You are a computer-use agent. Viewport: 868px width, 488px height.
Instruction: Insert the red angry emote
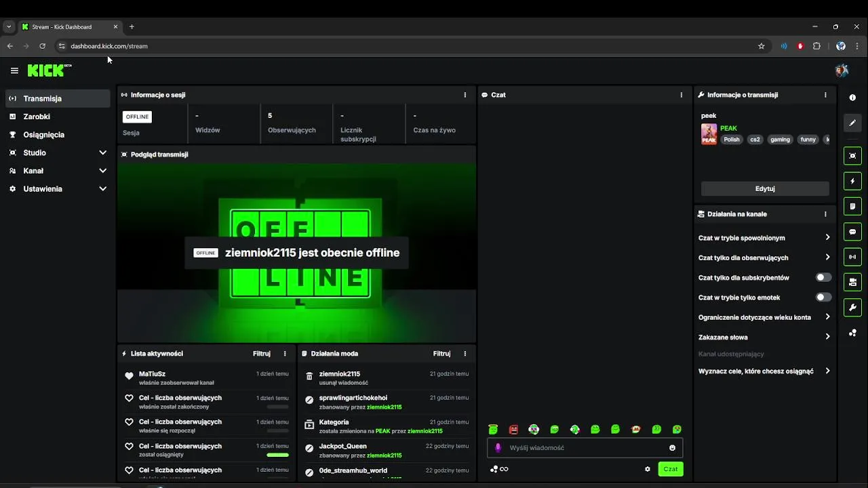click(x=513, y=429)
